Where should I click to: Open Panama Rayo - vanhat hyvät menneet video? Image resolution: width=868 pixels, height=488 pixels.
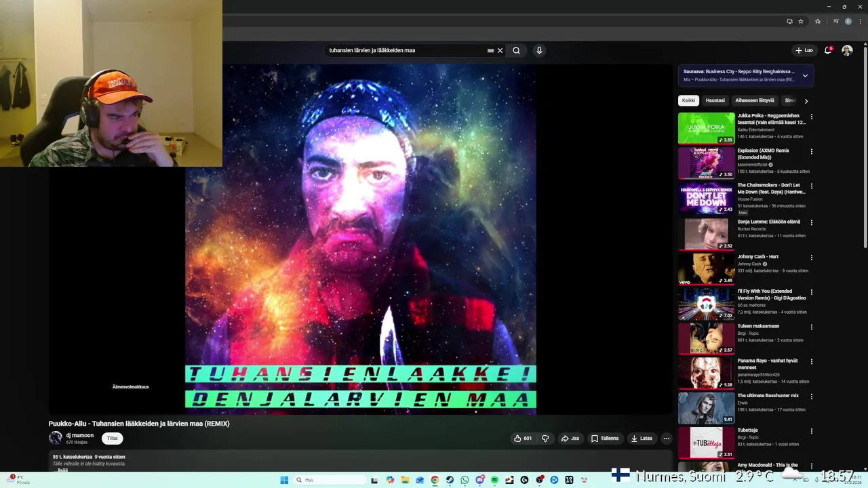[x=768, y=364]
